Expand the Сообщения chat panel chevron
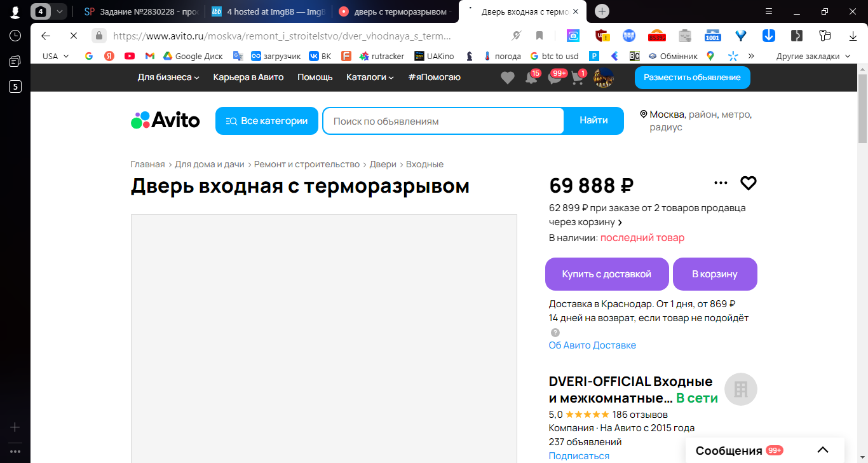This screenshot has width=868, height=463. [x=823, y=450]
